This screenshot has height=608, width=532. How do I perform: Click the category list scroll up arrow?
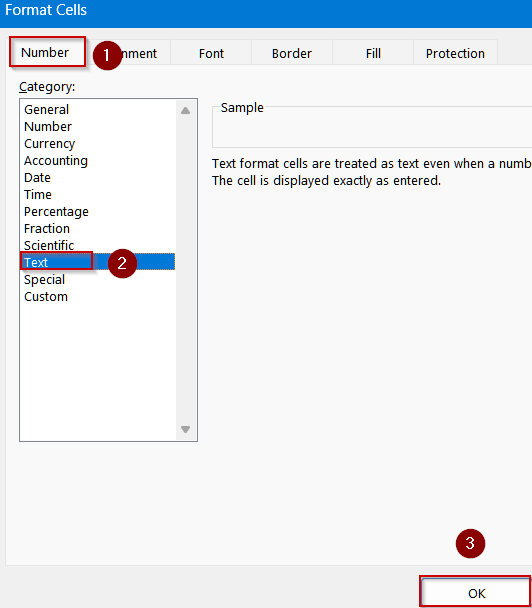click(186, 111)
